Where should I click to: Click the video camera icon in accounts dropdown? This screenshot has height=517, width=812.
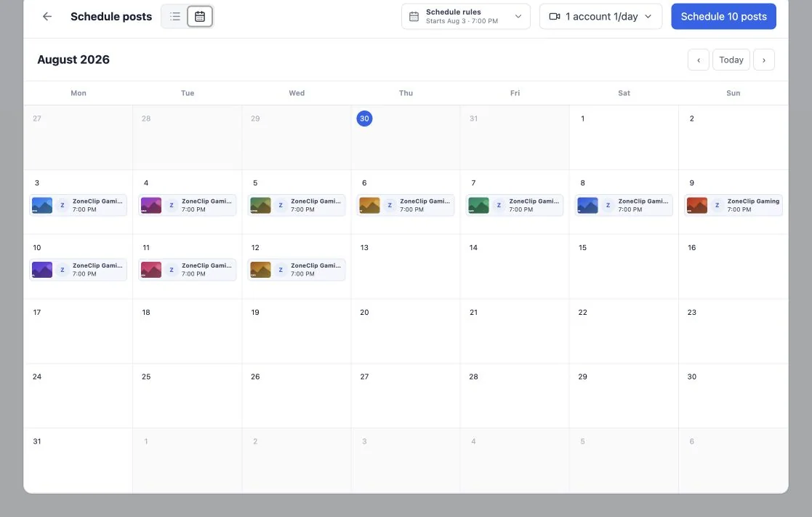point(555,17)
